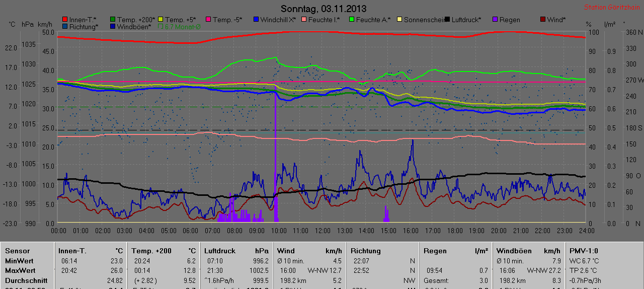
Task: Click the Luftdruck column header in the table
Action: tap(220, 251)
